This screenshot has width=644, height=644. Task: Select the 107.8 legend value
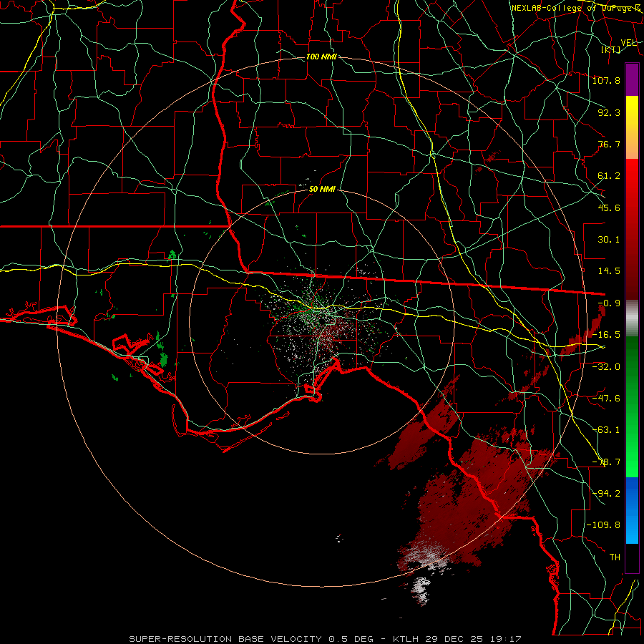(x=606, y=80)
